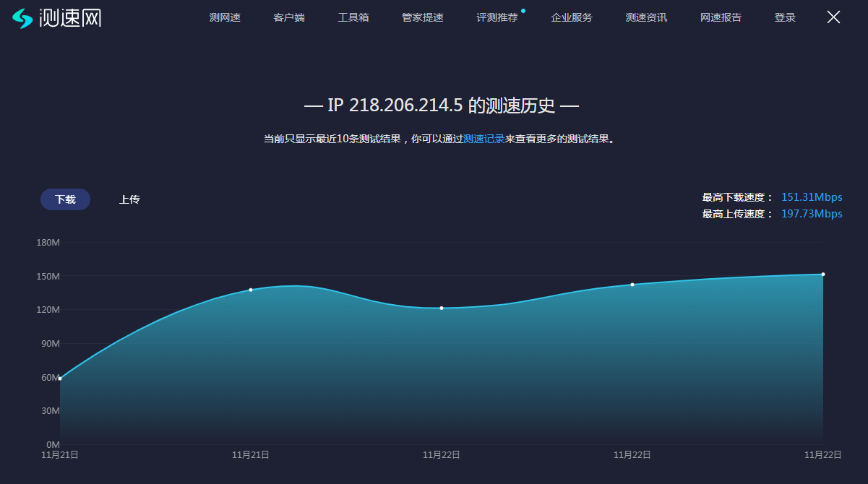Select the fourth data point near 142M
868x484 pixels.
pos(632,285)
